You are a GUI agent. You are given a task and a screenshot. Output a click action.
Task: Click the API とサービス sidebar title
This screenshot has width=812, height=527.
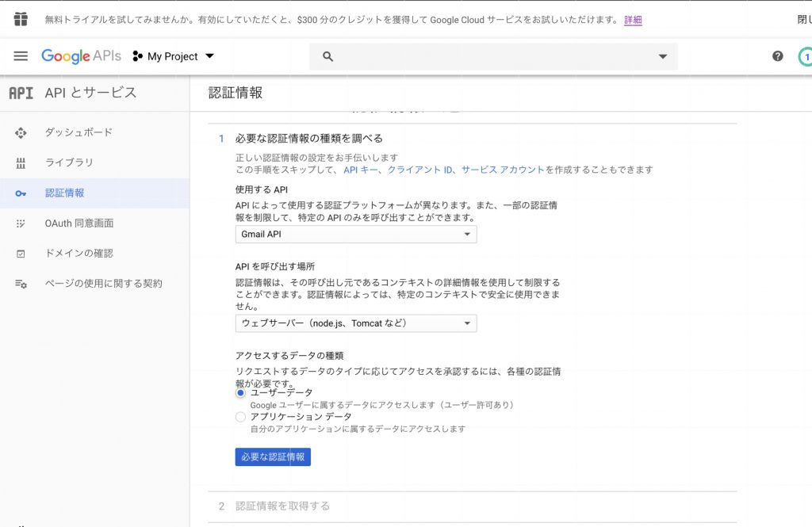tap(90, 93)
